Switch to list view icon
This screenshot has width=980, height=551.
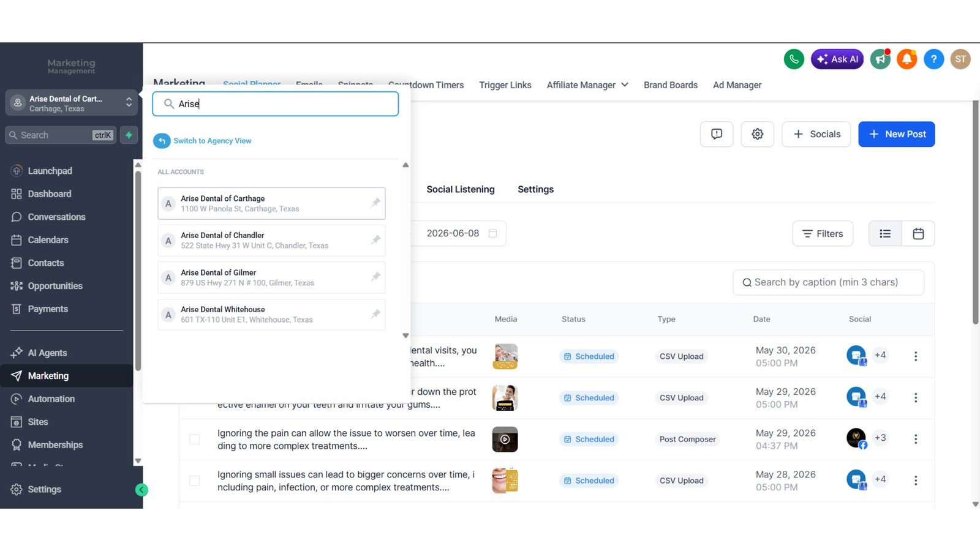(885, 233)
